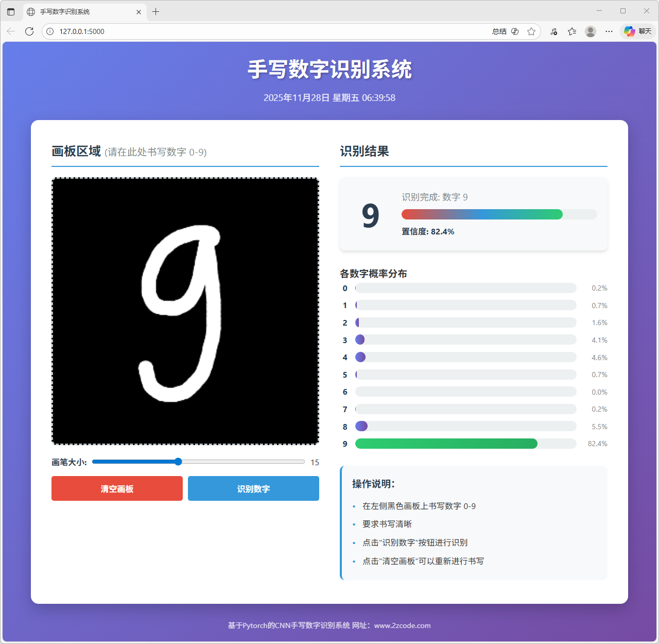
Task: Click the green probability bar for digit 9
Action: [x=446, y=444]
